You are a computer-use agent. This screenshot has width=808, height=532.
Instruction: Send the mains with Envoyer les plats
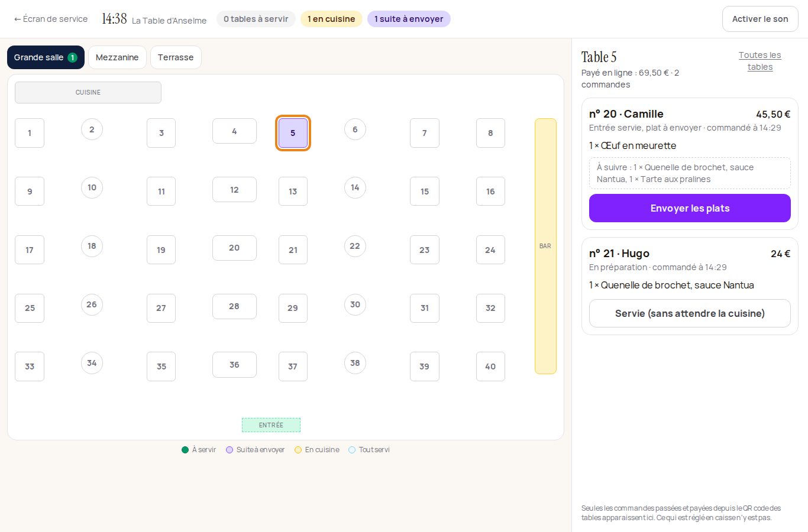(690, 208)
